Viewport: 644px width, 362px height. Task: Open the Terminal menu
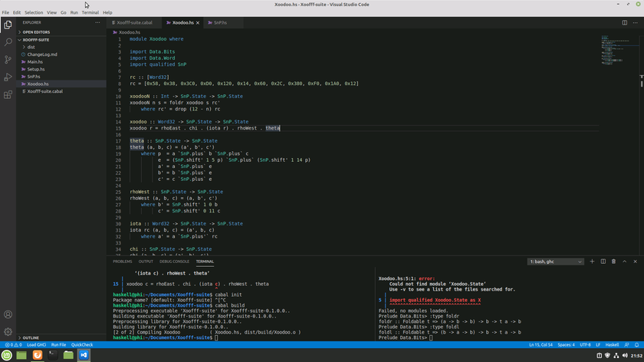[x=90, y=12]
